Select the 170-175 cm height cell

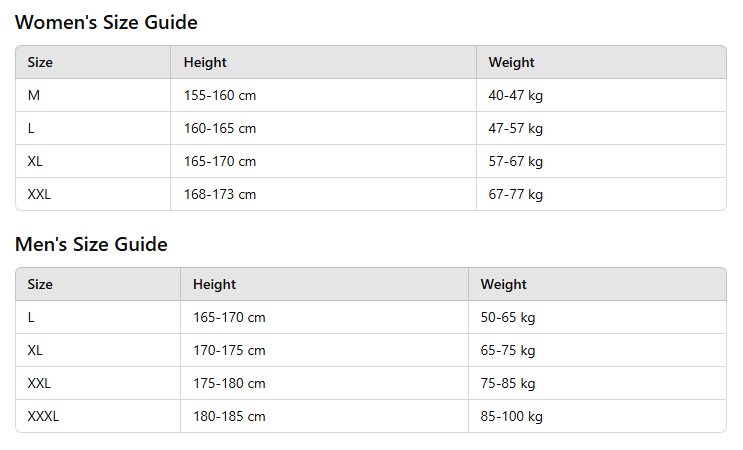click(x=229, y=350)
